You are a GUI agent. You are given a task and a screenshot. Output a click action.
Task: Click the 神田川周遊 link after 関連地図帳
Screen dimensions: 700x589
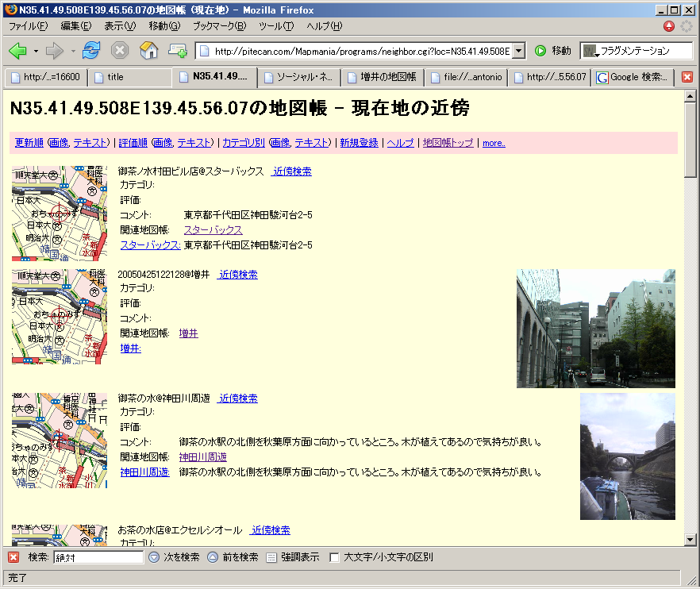[x=202, y=457]
